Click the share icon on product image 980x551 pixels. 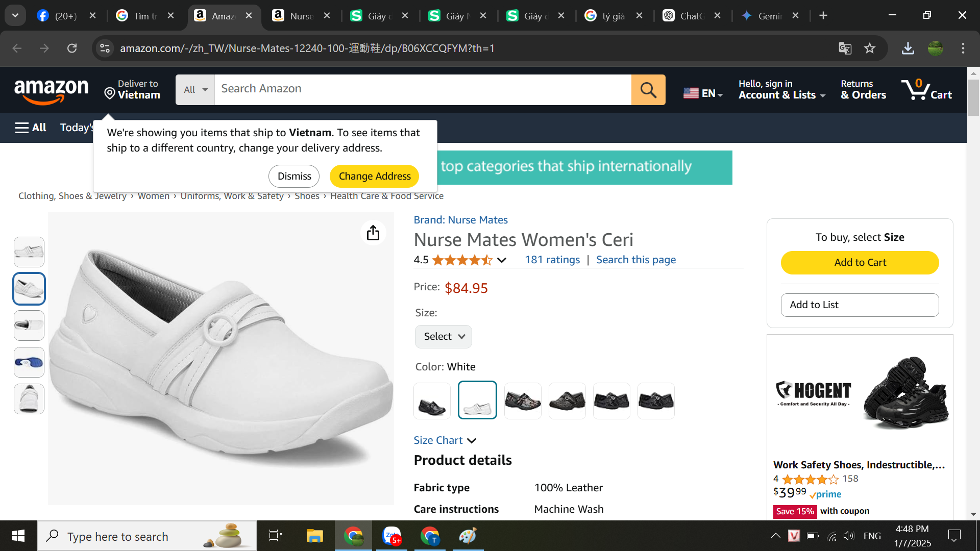(x=373, y=233)
